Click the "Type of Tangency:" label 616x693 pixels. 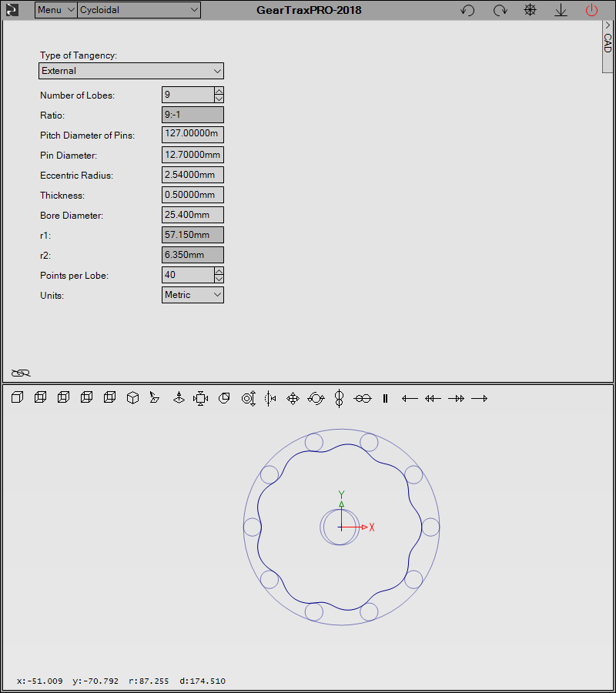pos(79,55)
